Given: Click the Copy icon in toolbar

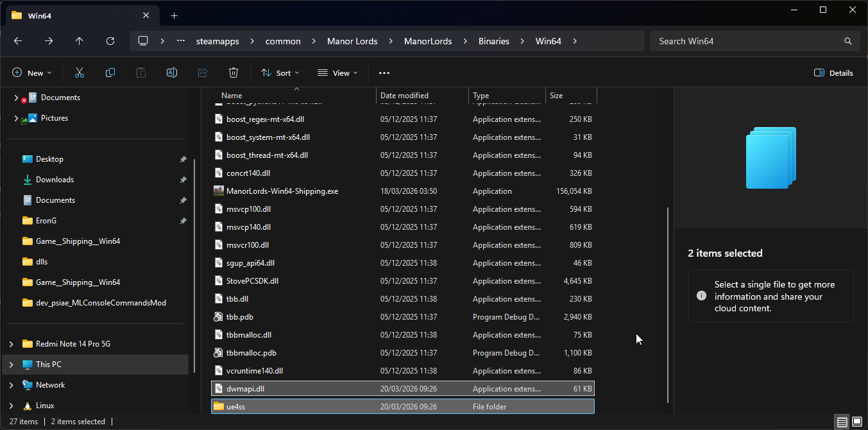Looking at the screenshot, I should coord(110,73).
